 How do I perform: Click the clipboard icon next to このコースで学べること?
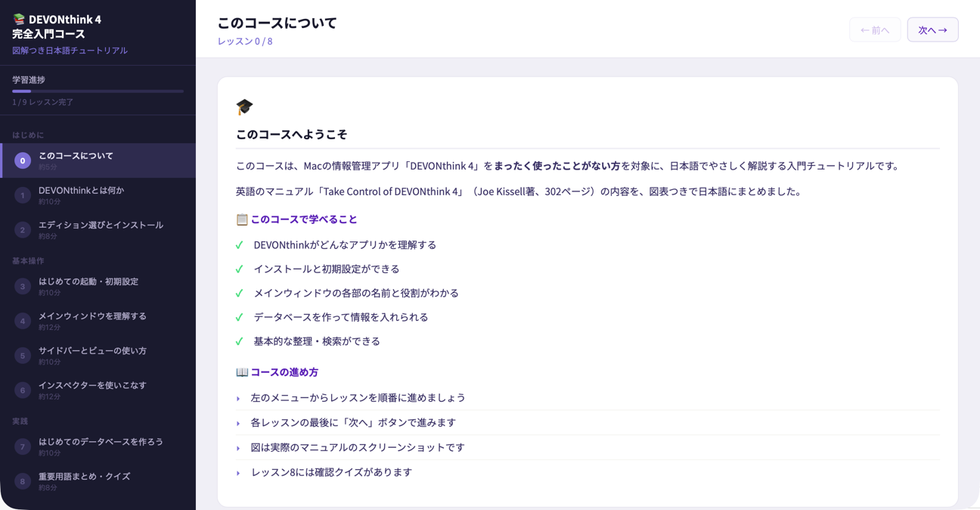(x=242, y=219)
